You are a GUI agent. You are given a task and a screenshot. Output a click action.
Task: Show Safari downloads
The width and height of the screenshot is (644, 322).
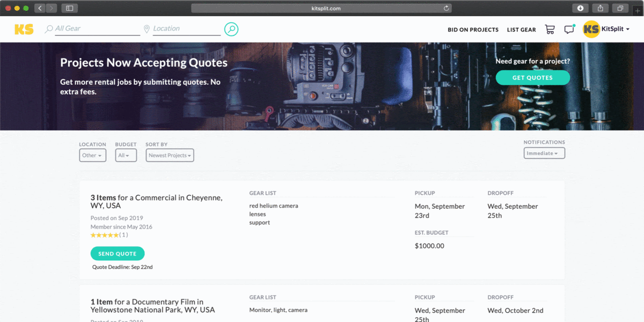[x=580, y=8]
